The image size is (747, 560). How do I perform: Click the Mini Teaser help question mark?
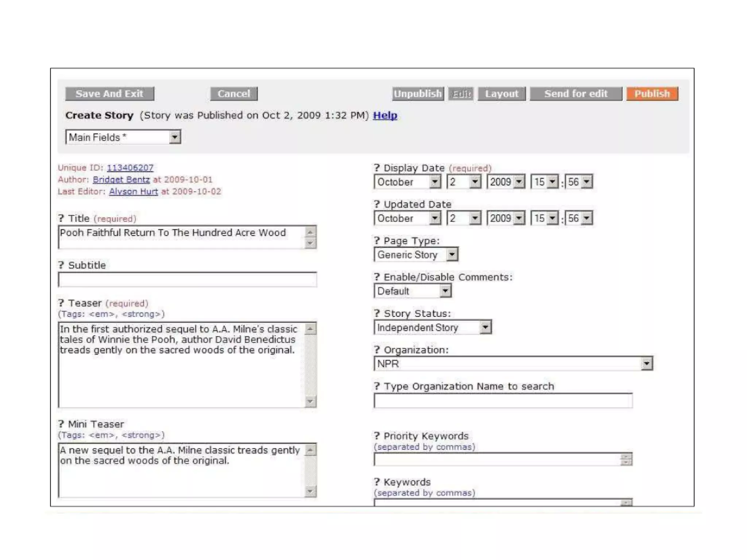(61, 424)
